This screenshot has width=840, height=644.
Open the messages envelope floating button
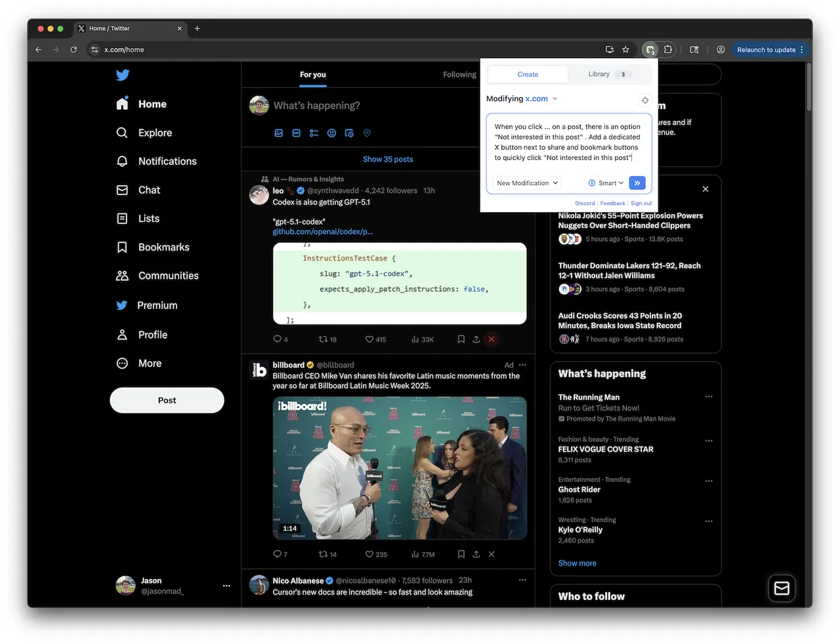click(782, 588)
